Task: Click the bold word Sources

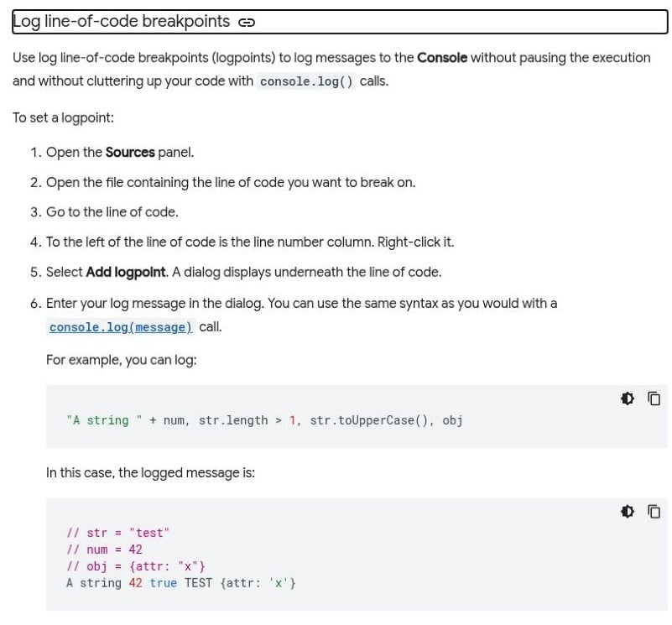Action: click(130, 152)
